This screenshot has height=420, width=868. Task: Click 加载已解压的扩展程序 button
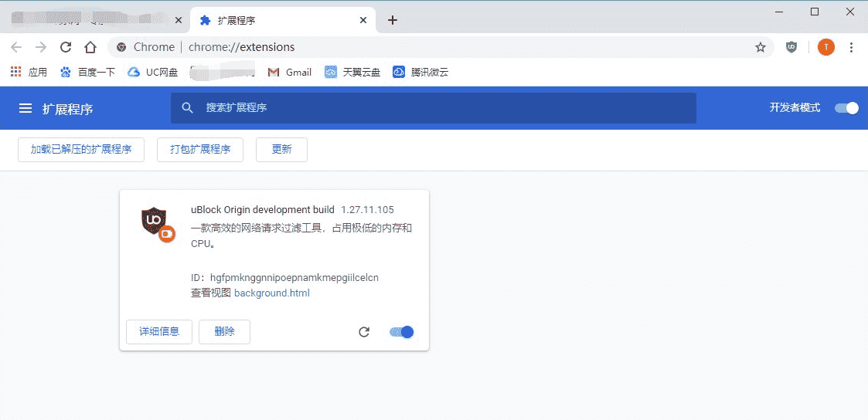(81, 150)
